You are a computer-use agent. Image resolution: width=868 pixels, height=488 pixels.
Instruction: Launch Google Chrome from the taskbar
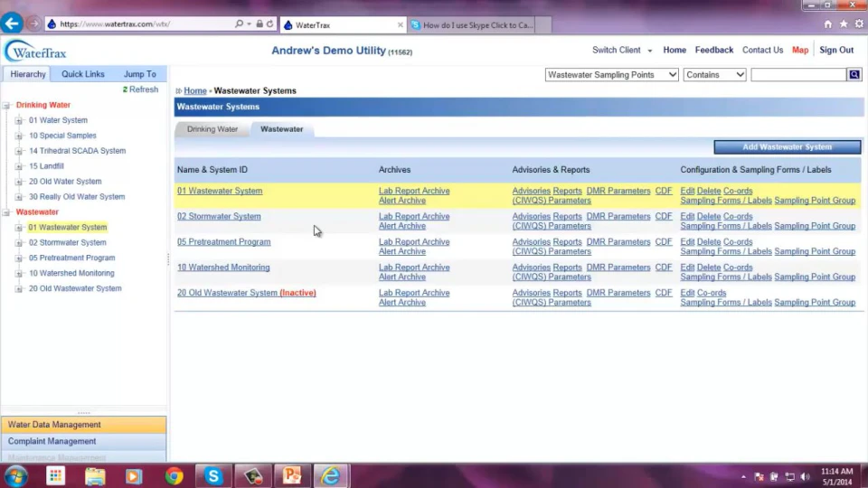(x=174, y=476)
